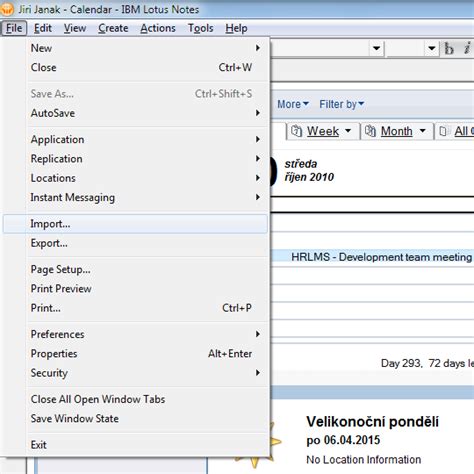Click the Lotus Notes application icon
The height and width of the screenshot is (474, 474).
click(7, 9)
